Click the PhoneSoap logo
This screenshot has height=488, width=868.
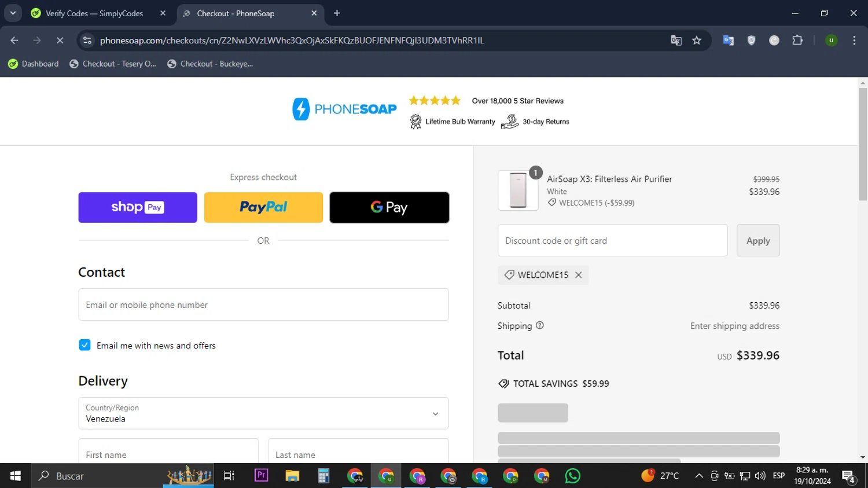[x=344, y=109]
